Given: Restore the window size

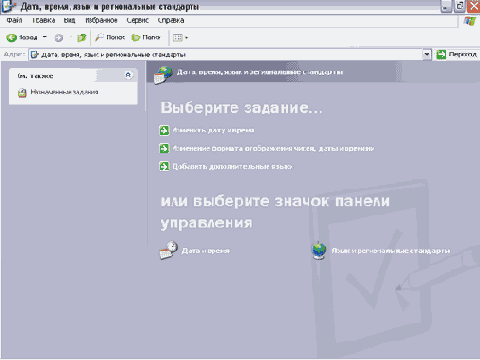Looking at the screenshot, I should pyautogui.click(x=460, y=6).
